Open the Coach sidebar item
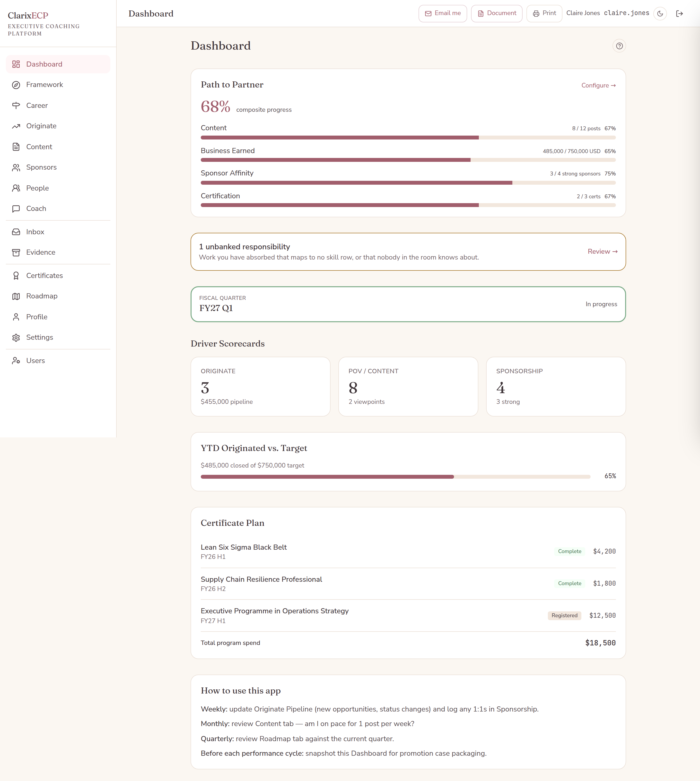The height and width of the screenshot is (781, 700). (x=58, y=208)
